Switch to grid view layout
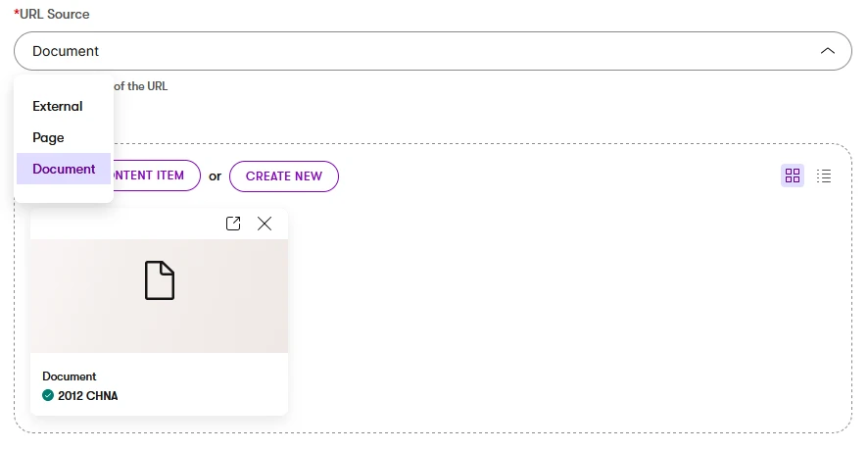Viewport: 868px width, 451px height. click(x=793, y=175)
